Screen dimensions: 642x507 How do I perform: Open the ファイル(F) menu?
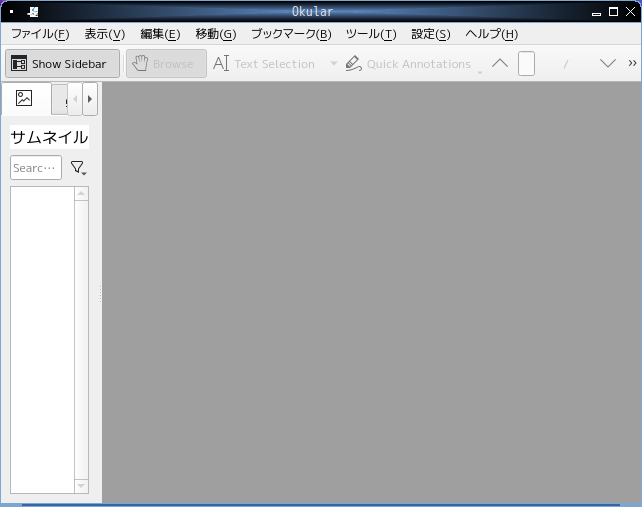(x=40, y=34)
